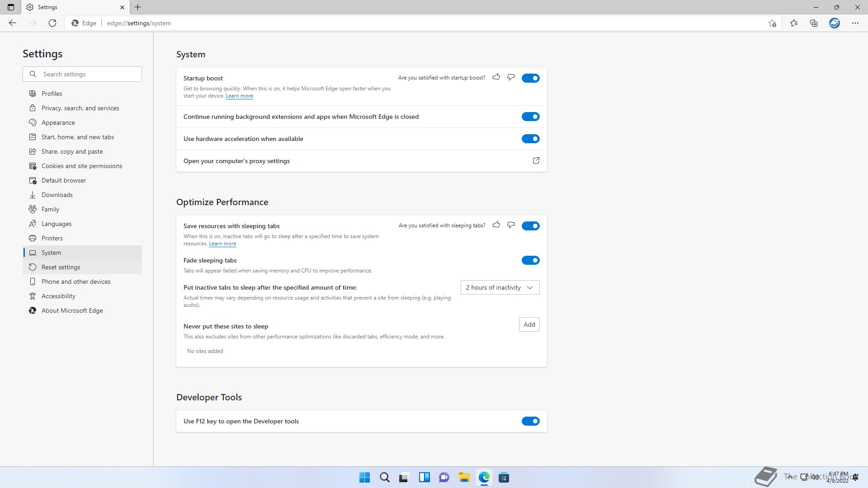Viewport: 868px width, 488px height.
Task: Open Profiles settings
Action: (82, 94)
